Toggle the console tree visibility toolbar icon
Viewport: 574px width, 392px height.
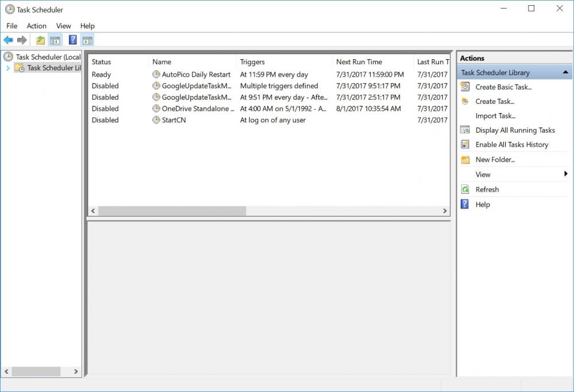point(54,40)
